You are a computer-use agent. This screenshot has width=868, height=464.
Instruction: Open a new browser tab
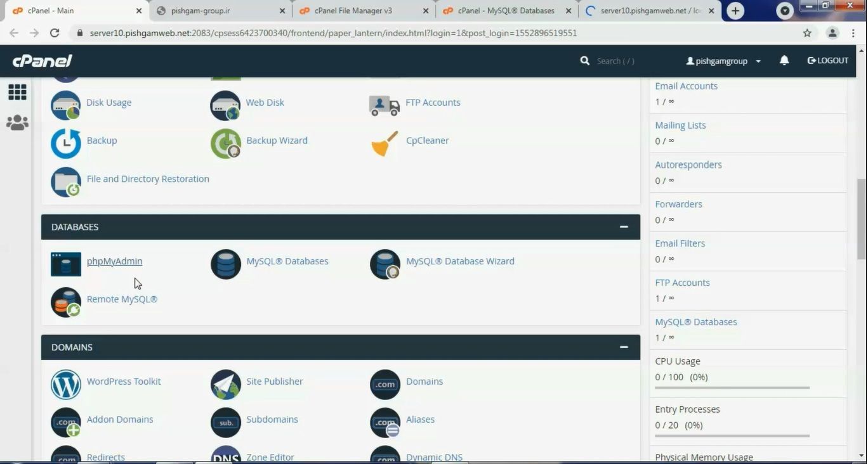tap(735, 11)
